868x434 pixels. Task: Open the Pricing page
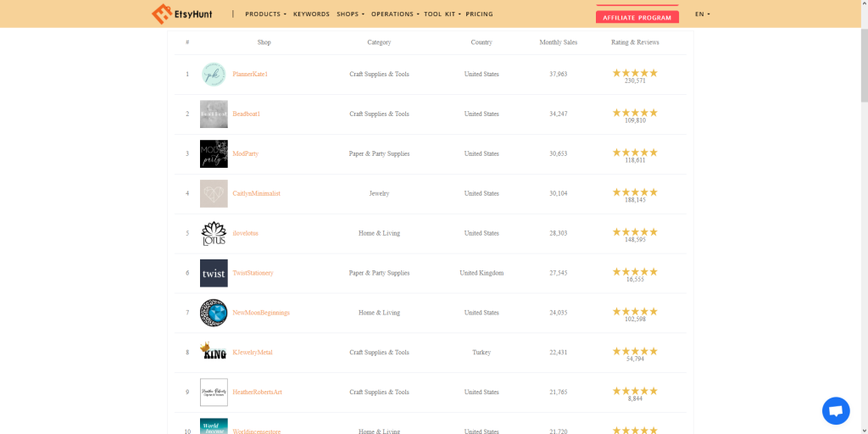(x=479, y=14)
